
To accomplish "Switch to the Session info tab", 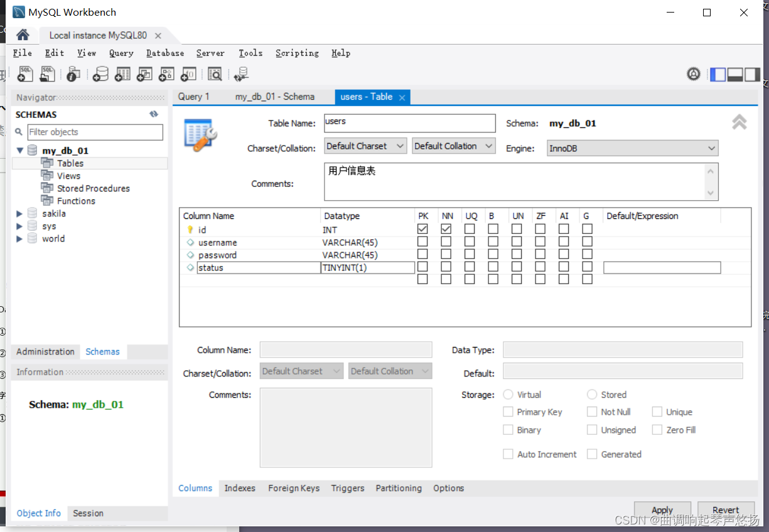I will (x=88, y=513).
